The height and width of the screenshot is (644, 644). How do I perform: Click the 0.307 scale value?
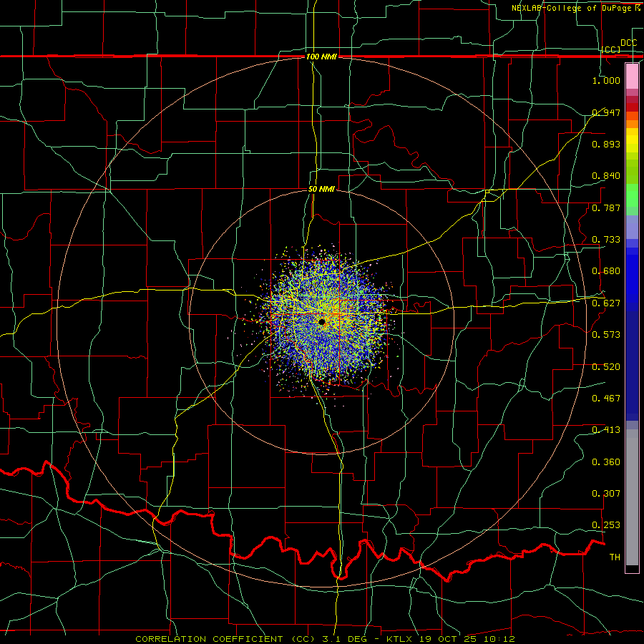coord(606,494)
